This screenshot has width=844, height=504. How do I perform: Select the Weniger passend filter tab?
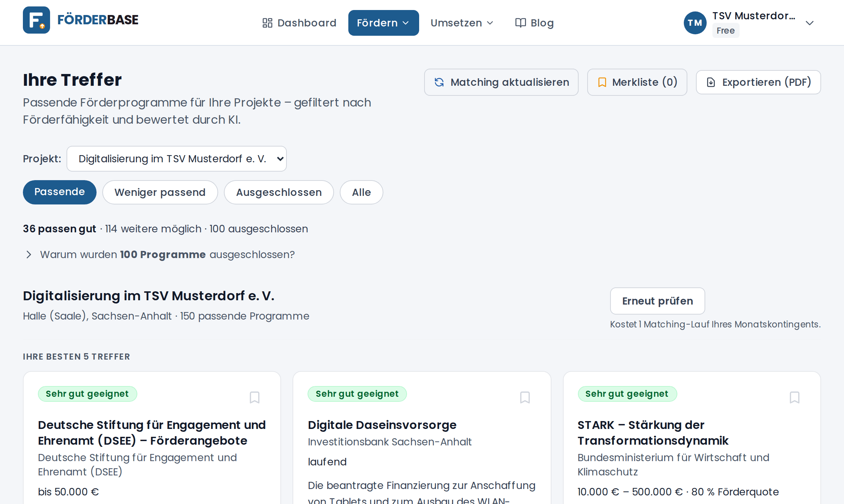coord(160,192)
